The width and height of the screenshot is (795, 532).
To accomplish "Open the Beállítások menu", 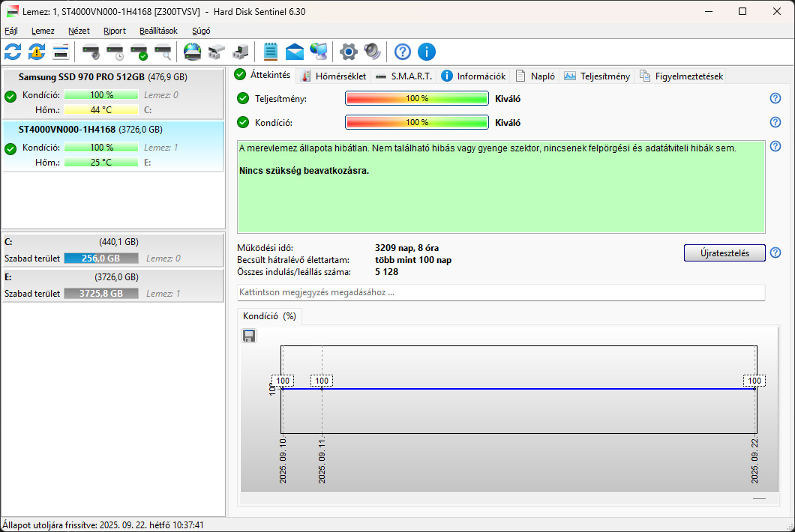I will click(158, 31).
